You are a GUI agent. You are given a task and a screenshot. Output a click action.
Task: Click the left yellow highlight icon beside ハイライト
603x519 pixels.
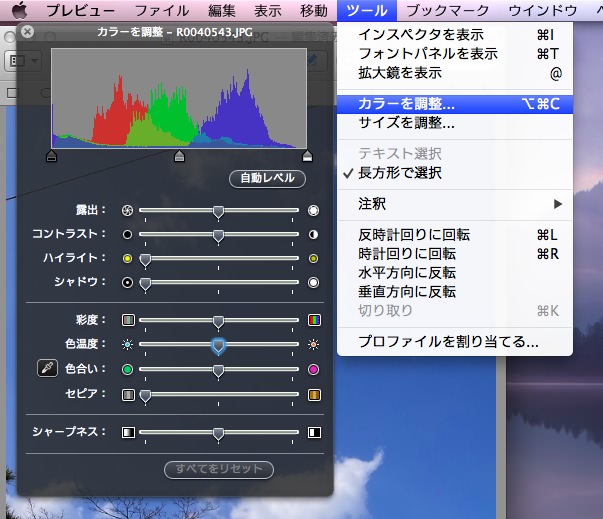click(x=127, y=258)
